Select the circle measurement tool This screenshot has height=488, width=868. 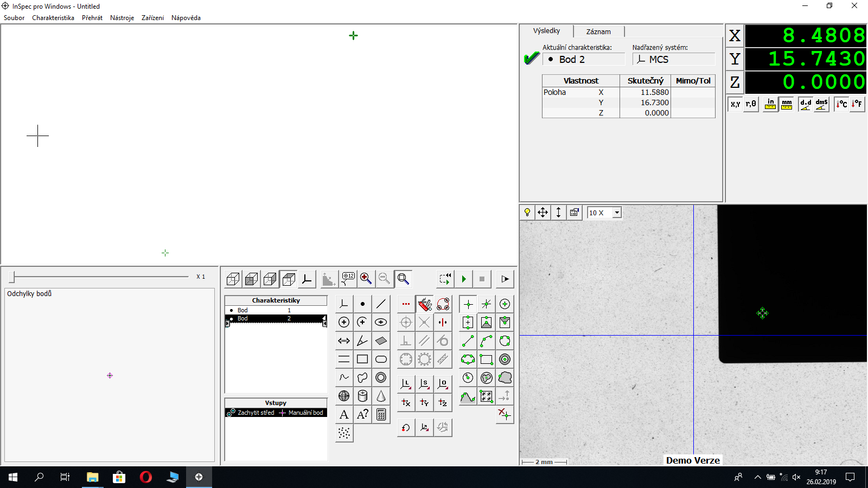tap(344, 323)
